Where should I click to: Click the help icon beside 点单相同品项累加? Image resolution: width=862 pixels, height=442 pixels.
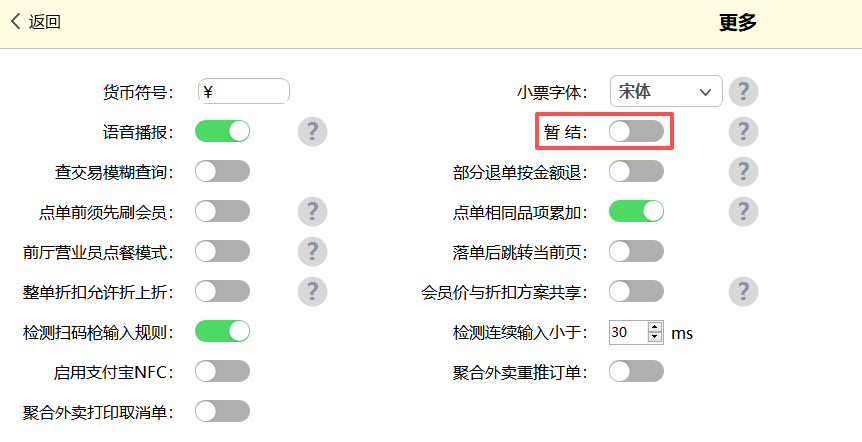pyautogui.click(x=743, y=211)
